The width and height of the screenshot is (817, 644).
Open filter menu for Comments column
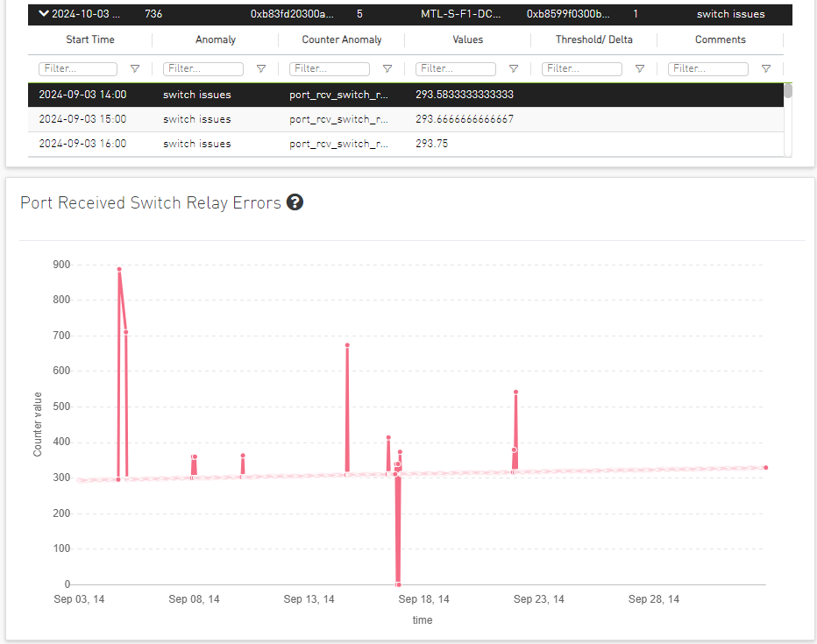[x=766, y=69]
